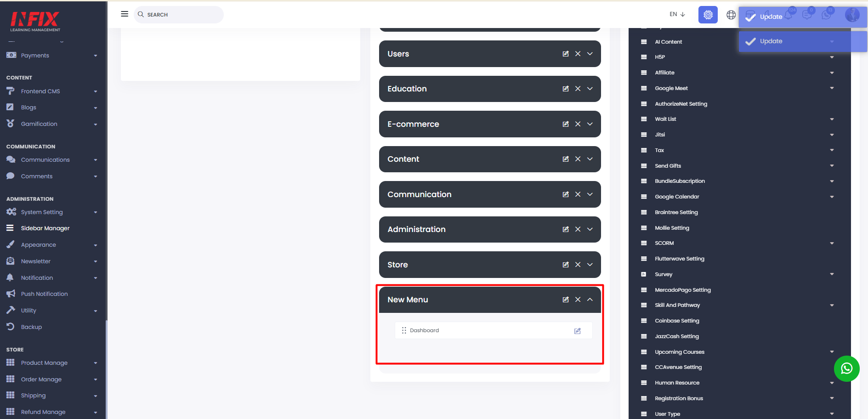Delete the New Menu section
This screenshot has width=868, height=419.
578,300
